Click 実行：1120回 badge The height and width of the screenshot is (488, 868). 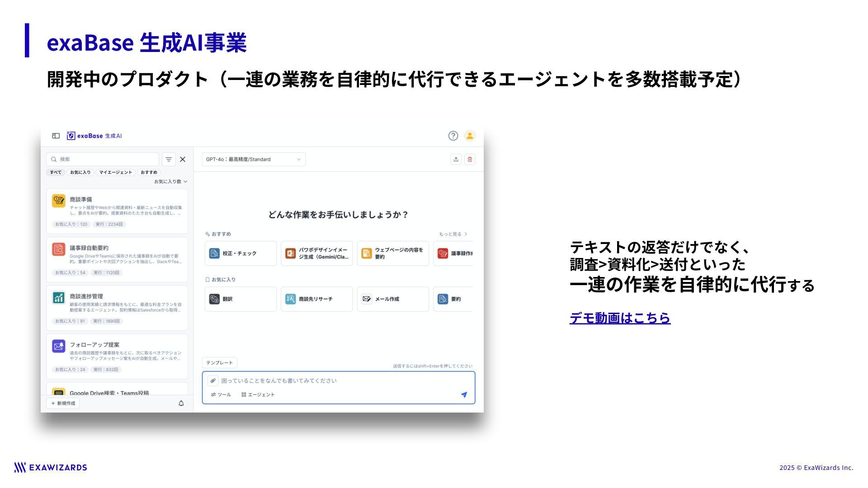click(x=106, y=272)
